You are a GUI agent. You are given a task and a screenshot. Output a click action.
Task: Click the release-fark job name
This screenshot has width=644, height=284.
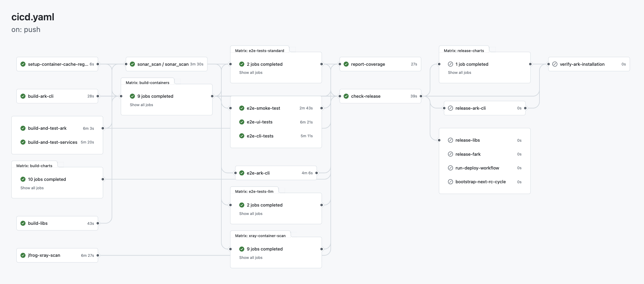pos(468,154)
